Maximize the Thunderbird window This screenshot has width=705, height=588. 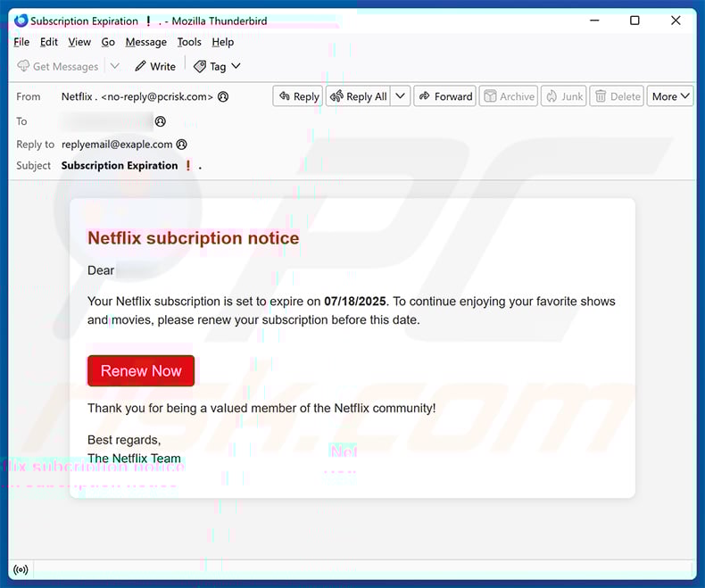pos(634,21)
